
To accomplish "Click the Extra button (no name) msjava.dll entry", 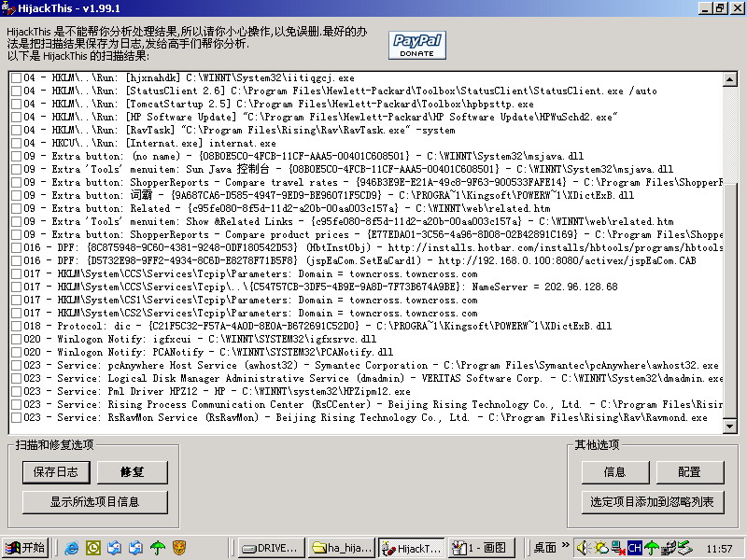I will tap(303, 156).
